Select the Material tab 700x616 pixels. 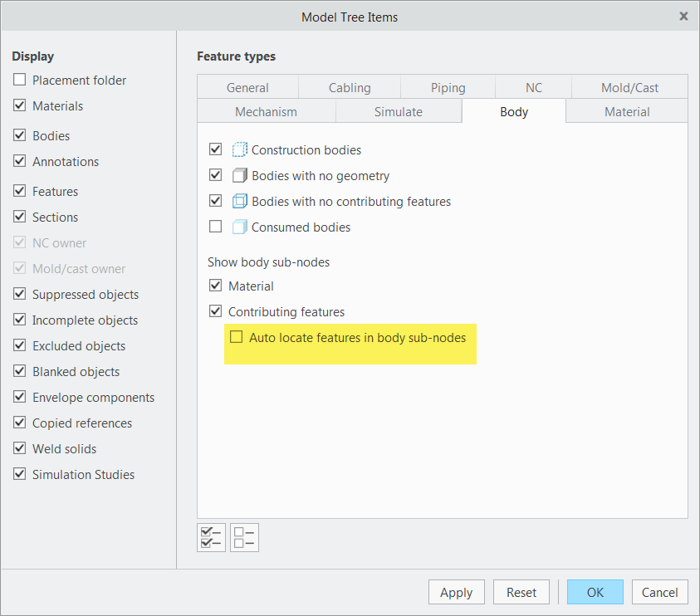pos(627,111)
